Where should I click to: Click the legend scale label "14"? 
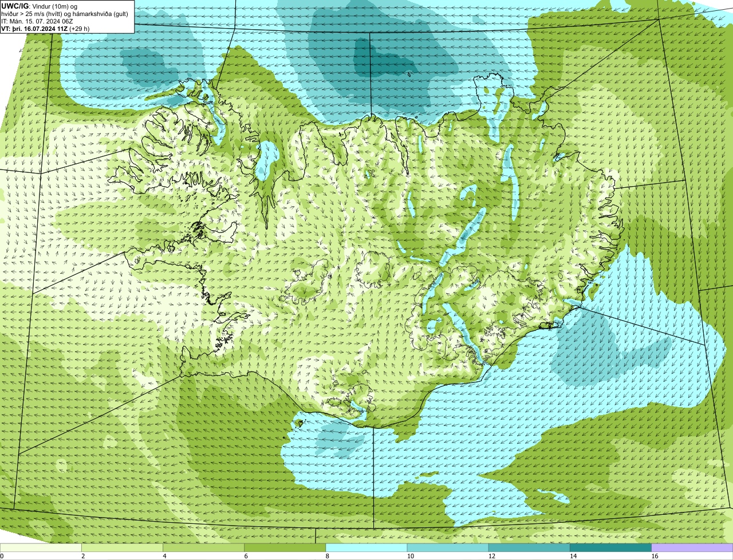point(573,556)
